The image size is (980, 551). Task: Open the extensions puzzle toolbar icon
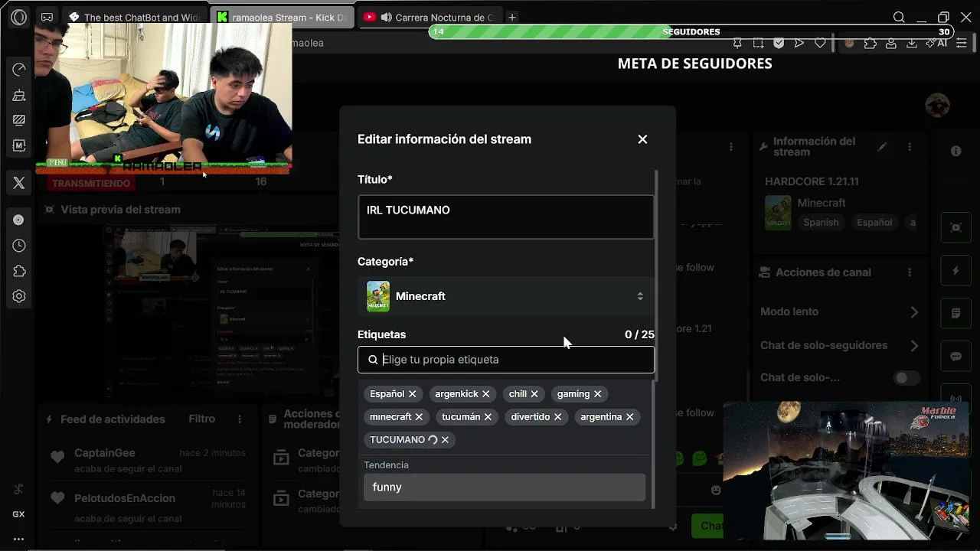point(871,43)
